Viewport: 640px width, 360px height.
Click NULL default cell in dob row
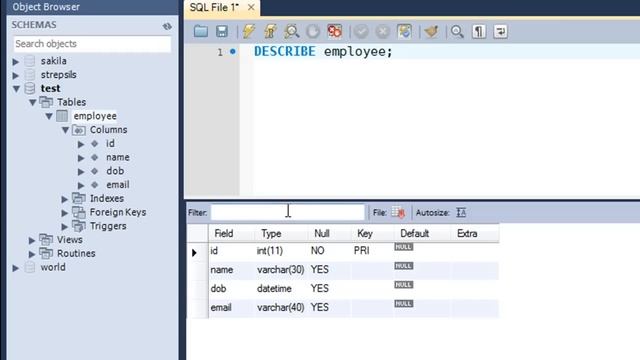click(x=404, y=284)
